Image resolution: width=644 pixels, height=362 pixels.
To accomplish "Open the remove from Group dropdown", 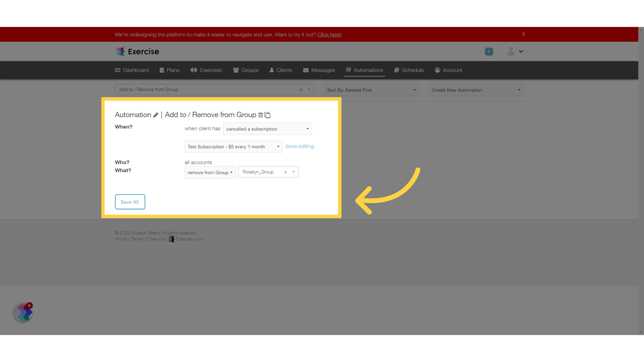I will pyautogui.click(x=210, y=172).
